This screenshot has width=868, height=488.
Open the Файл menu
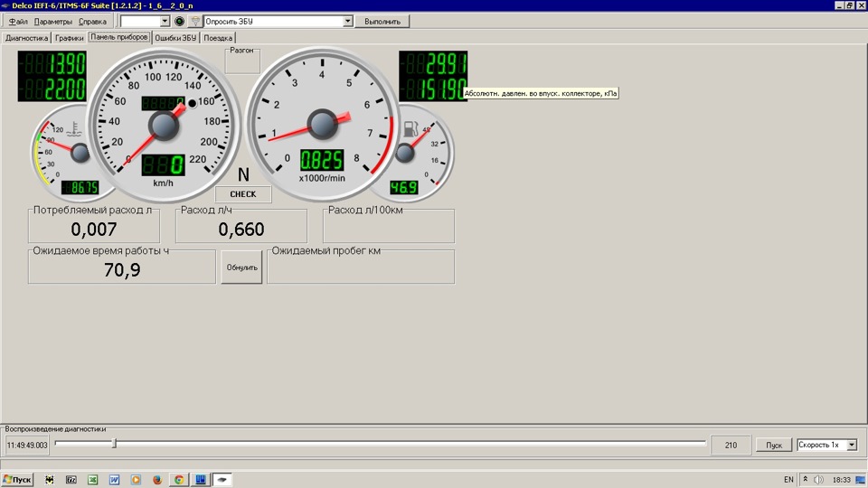coord(18,22)
